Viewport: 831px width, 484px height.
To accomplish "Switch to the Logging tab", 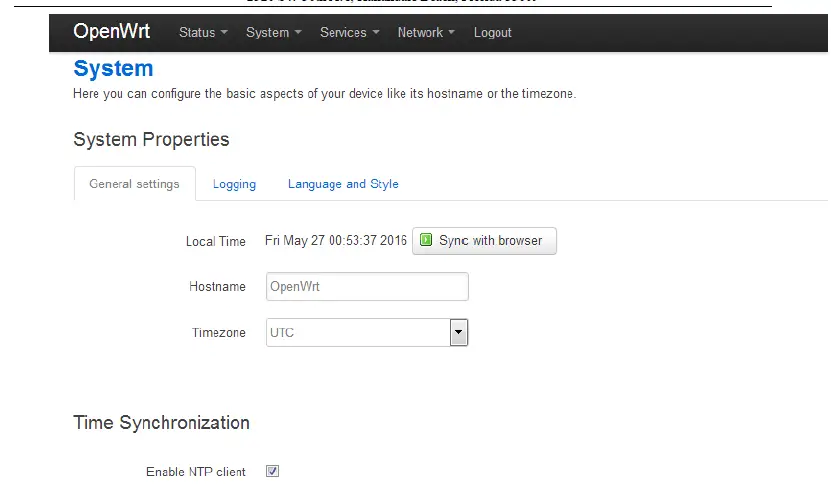I will [x=234, y=184].
